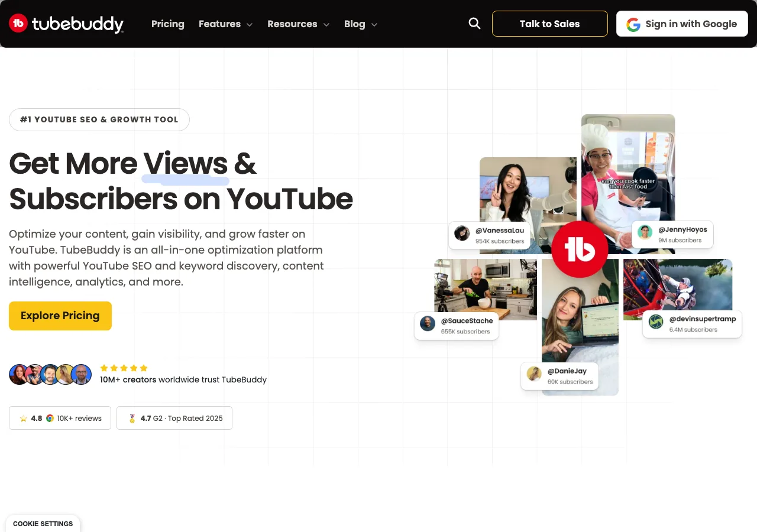Click the Chrome icon beside 10K+ reviews
This screenshot has height=532, width=757.
pos(50,418)
